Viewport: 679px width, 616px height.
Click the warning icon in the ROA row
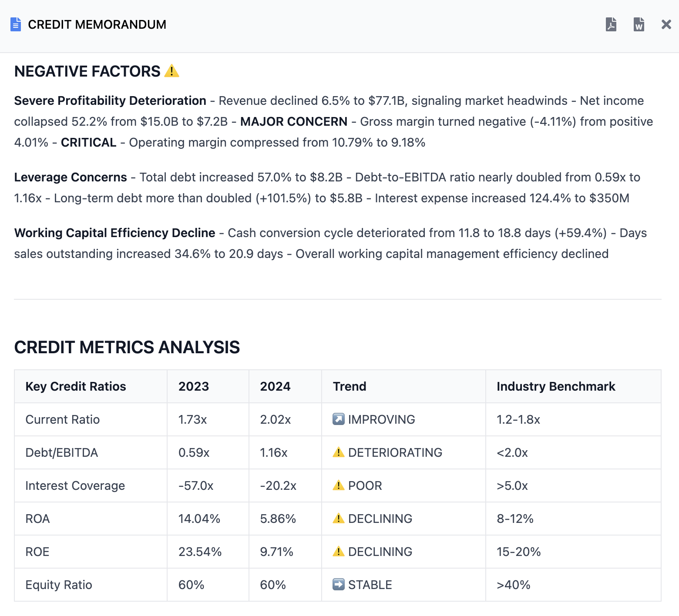click(339, 519)
